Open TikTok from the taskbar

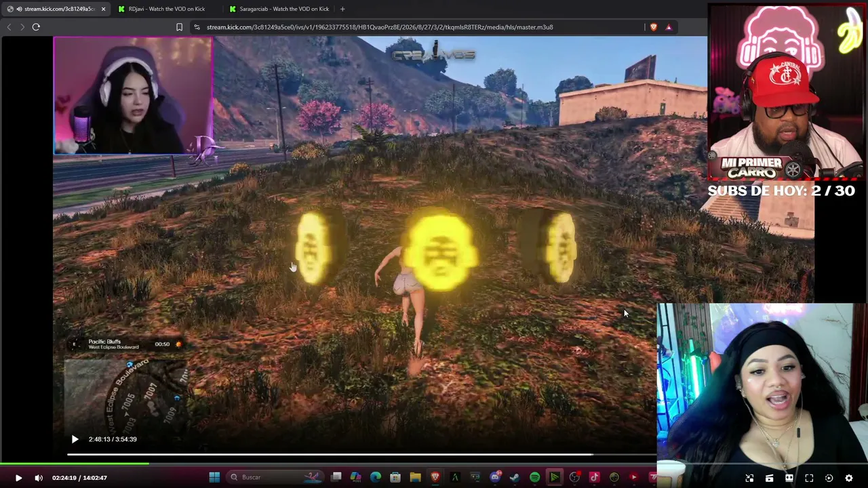click(x=594, y=477)
